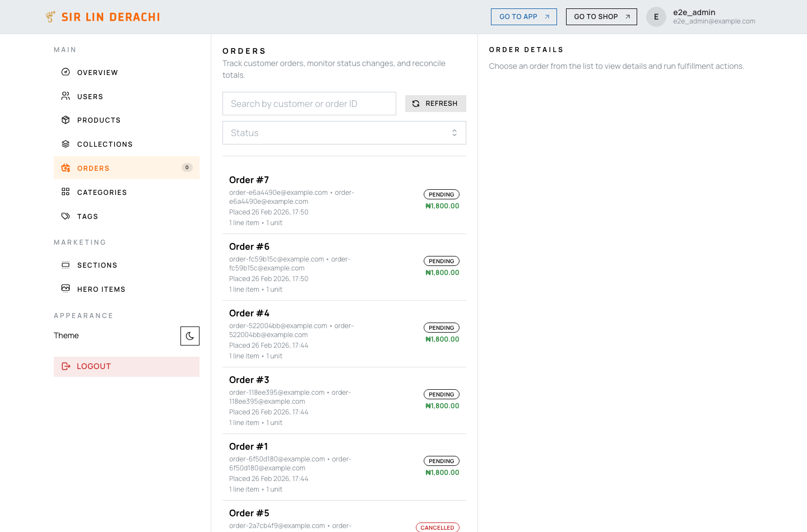Click the Status dropdown chevron arrows
Viewport: 807px width, 532px height.
(454, 133)
